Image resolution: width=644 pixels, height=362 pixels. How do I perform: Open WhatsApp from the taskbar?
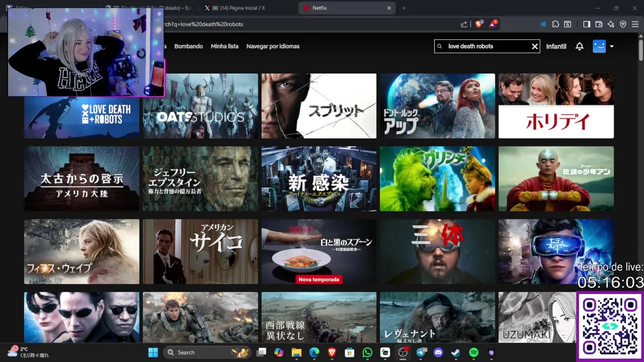click(x=367, y=352)
